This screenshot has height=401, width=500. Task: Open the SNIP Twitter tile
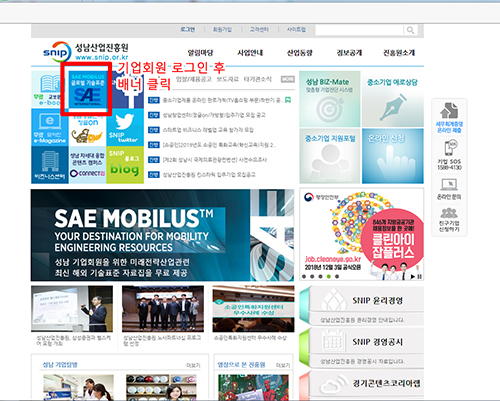point(125,127)
